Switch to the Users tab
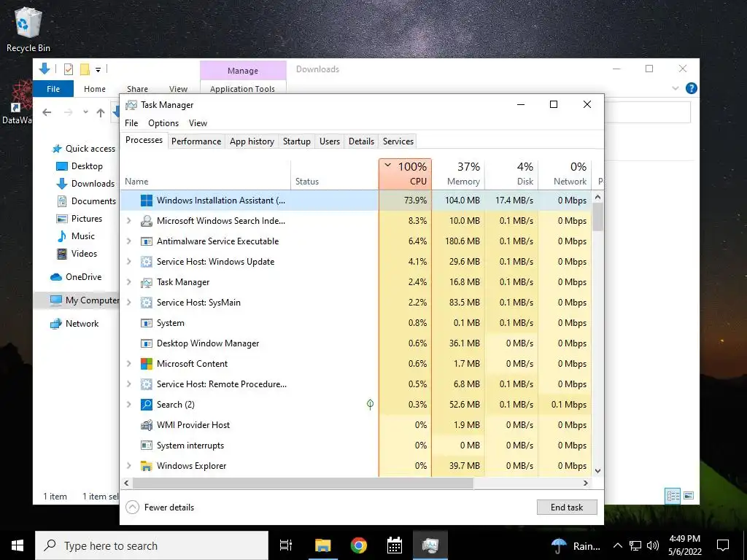Image resolution: width=747 pixels, height=560 pixels. click(330, 141)
